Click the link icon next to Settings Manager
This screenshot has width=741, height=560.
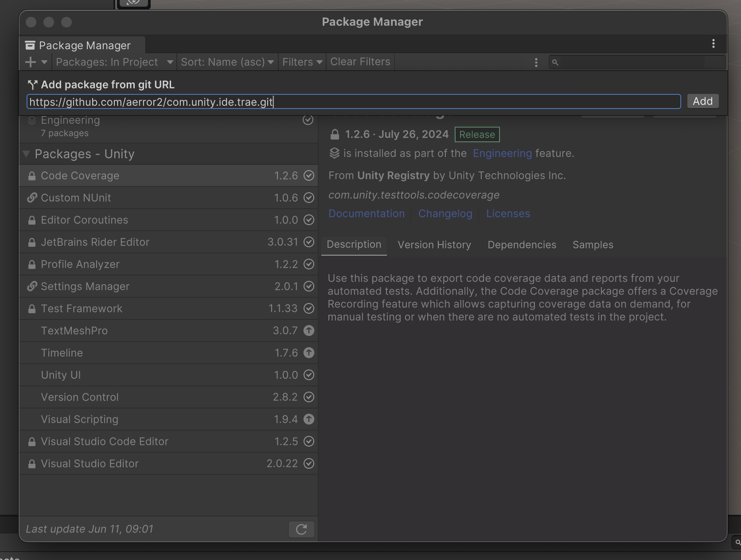32,286
